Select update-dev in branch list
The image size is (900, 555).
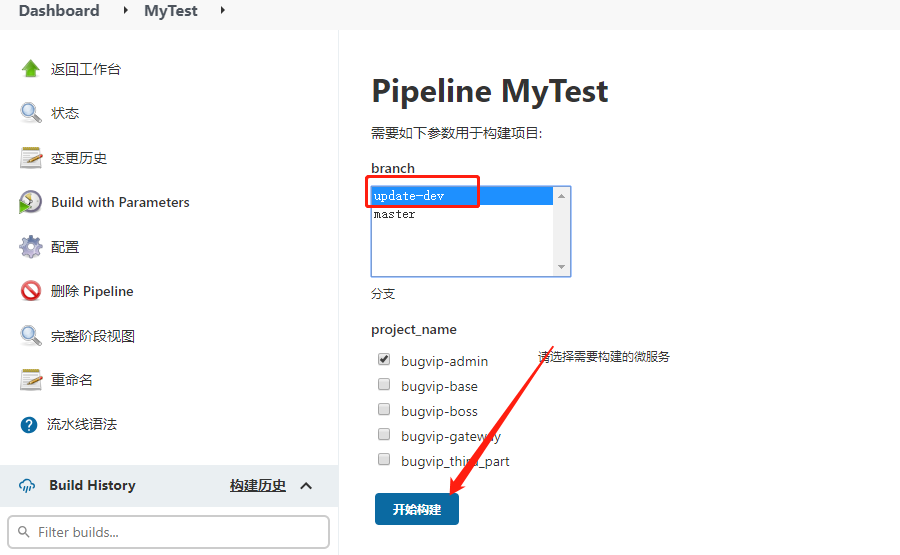coord(462,196)
